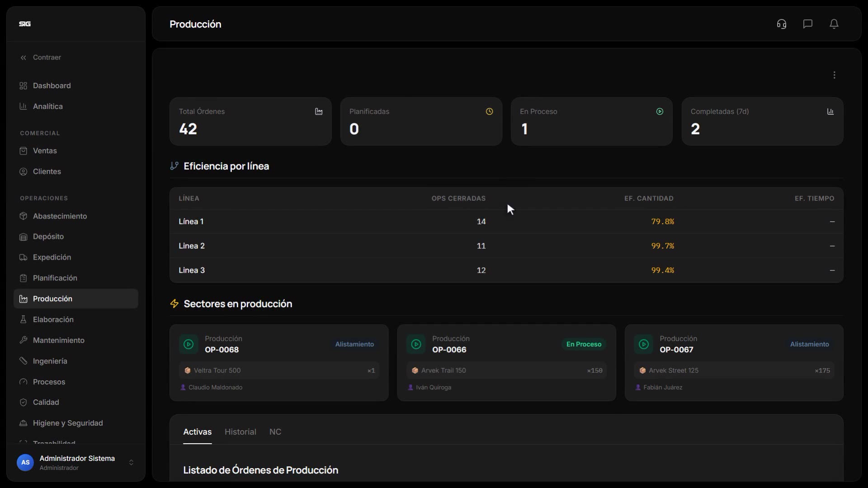Open Higiene y Seguridad module
The height and width of the screenshot is (488, 868).
tap(76, 423)
